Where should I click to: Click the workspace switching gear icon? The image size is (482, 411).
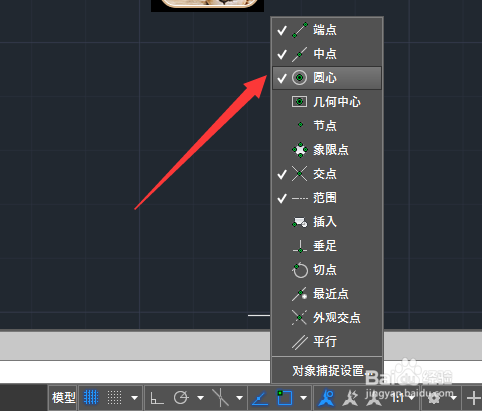pyautogui.click(x=434, y=398)
